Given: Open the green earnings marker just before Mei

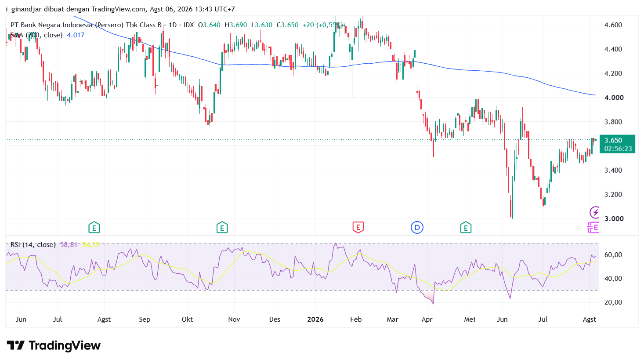Looking at the screenshot, I should click(x=466, y=228).
